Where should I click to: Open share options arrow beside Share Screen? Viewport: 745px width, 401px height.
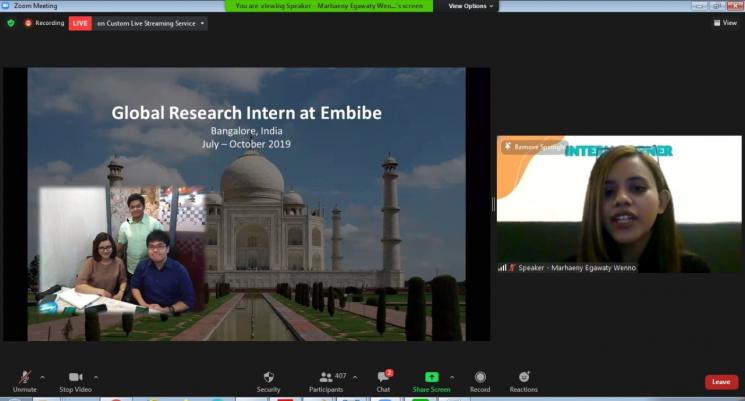point(452,377)
